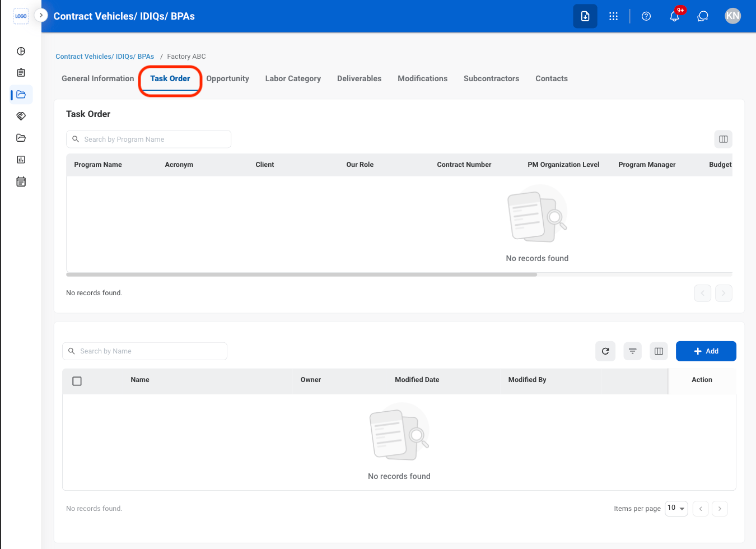
Task: Open the reports chart icon in sidebar
Action: pyautogui.click(x=21, y=160)
